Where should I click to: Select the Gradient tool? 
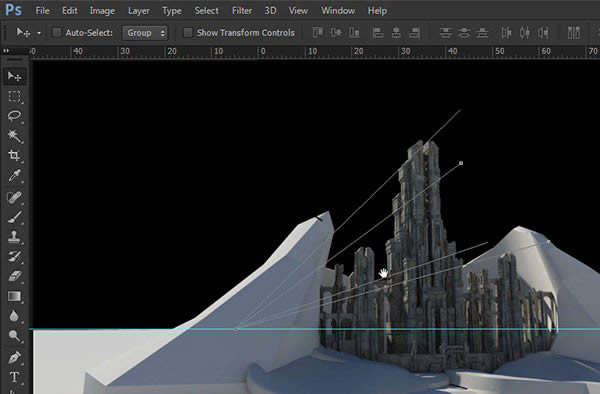click(14, 296)
